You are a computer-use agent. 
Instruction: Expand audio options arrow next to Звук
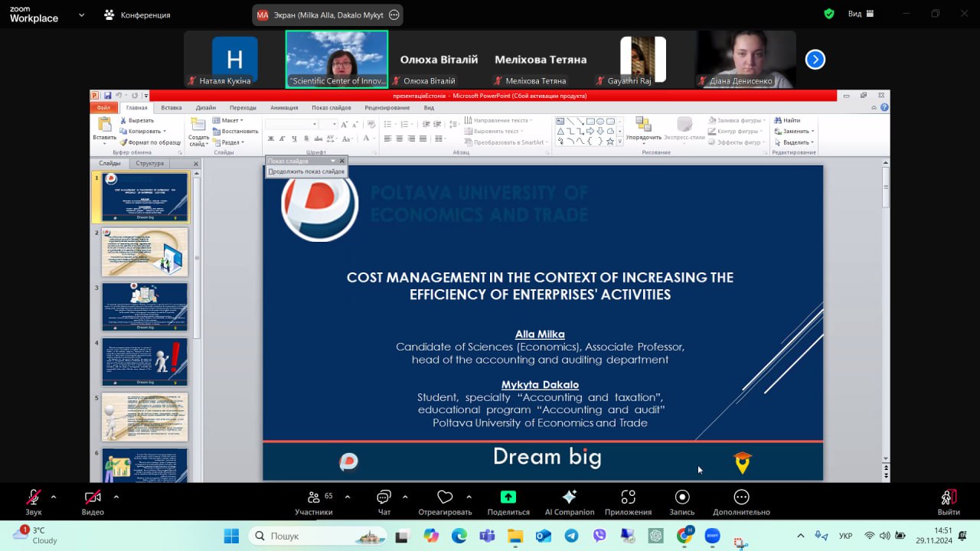[54, 497]
